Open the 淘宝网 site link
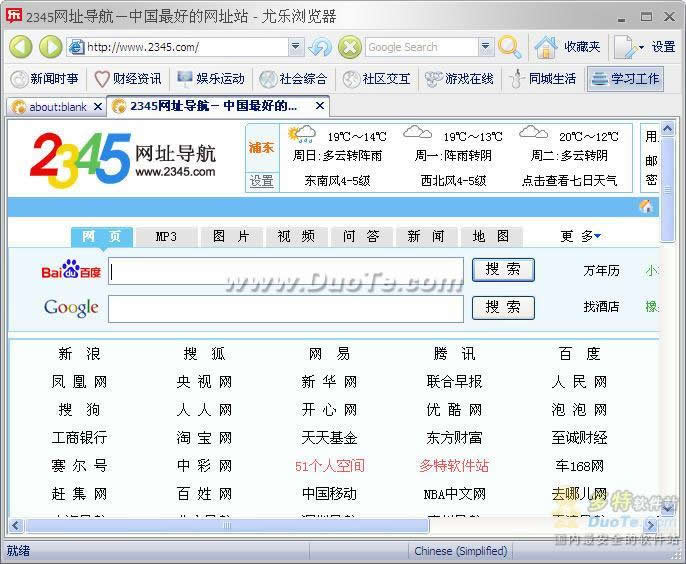The image size is (686, 564). 204,438
